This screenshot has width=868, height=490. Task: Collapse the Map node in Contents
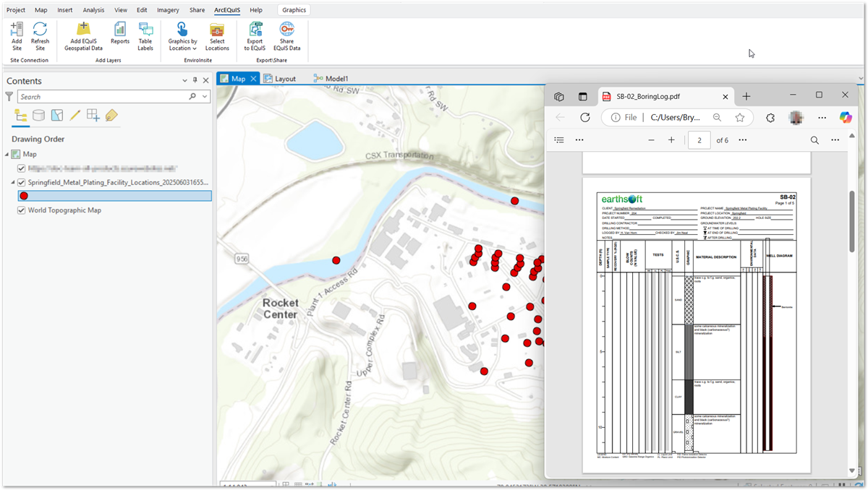click(7, 154)
